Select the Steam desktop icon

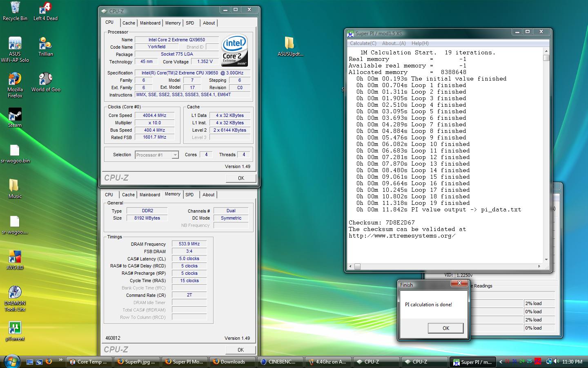[15, 118]
